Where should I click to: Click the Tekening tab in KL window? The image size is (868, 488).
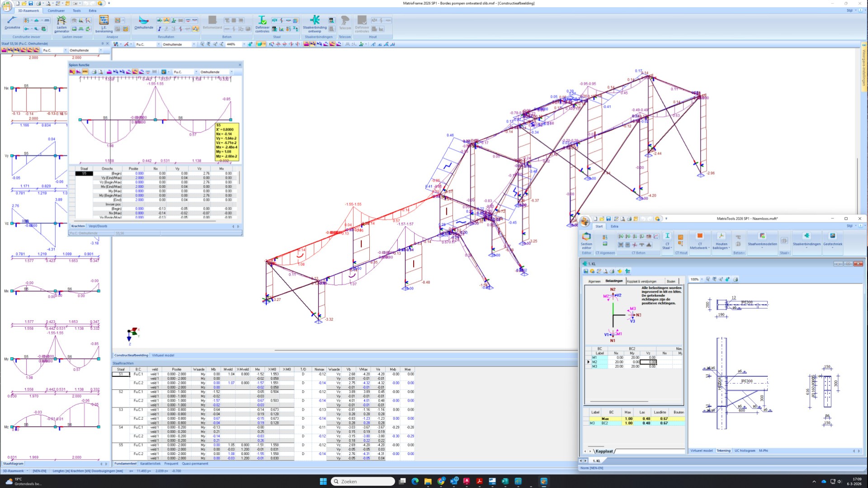pos(723,451)
